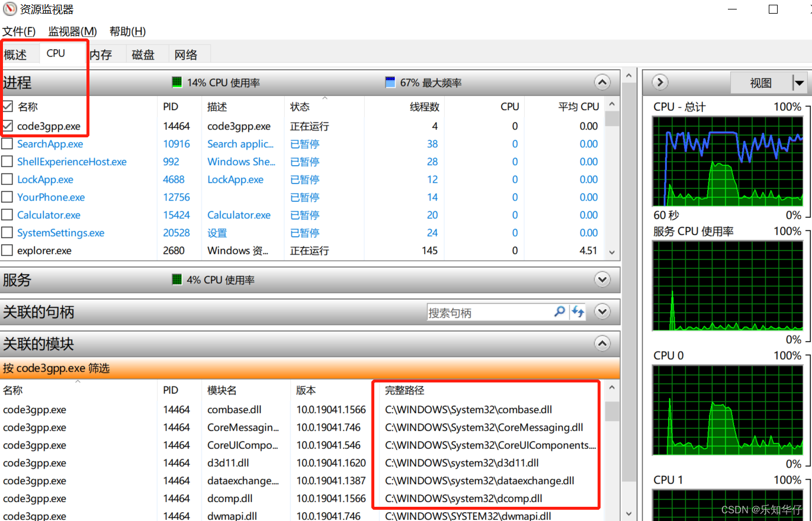Click the blue 最大频率 indicator icon
Image resolution: width=812 pixels, height=521 pixels.
tap(390, 82)
